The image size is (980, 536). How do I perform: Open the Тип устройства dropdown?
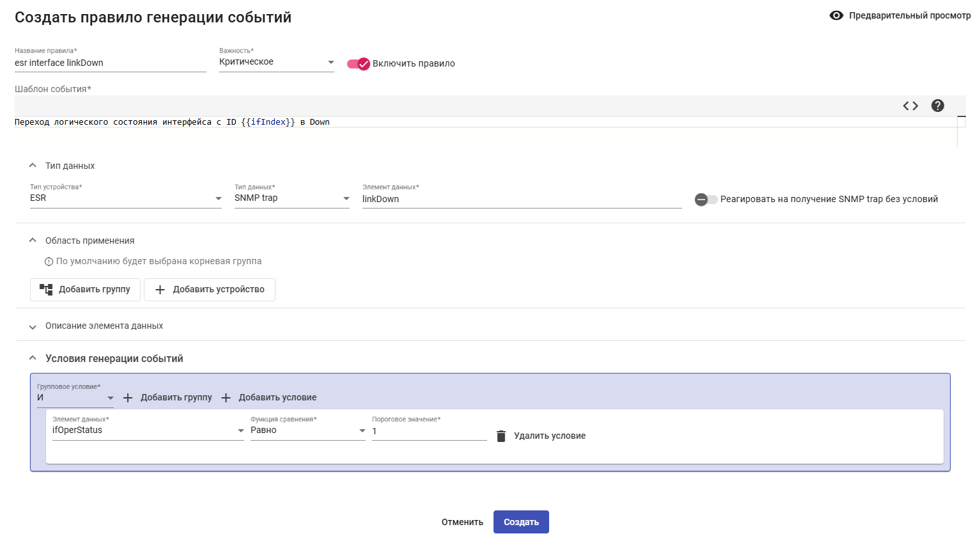click(125, 198)
